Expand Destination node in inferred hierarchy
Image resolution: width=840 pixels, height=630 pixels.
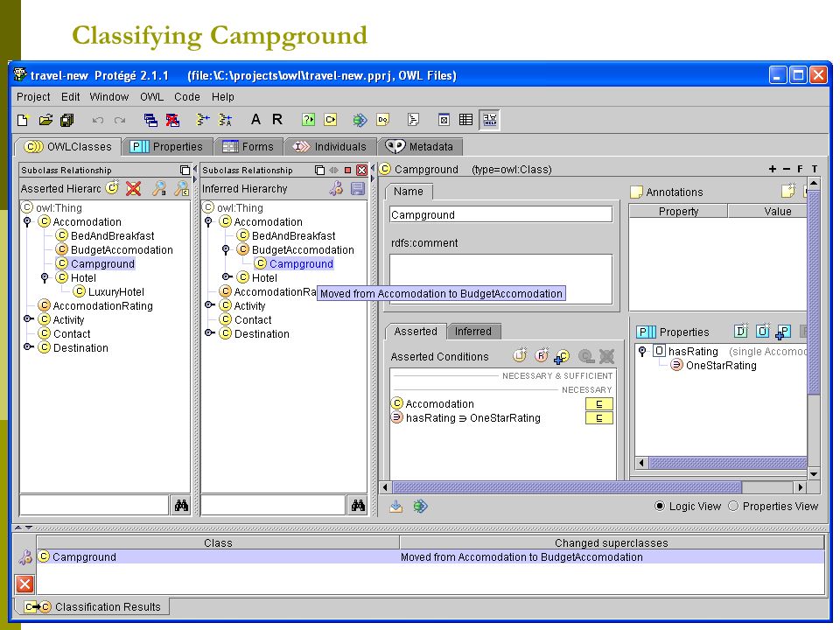(209, 332)
